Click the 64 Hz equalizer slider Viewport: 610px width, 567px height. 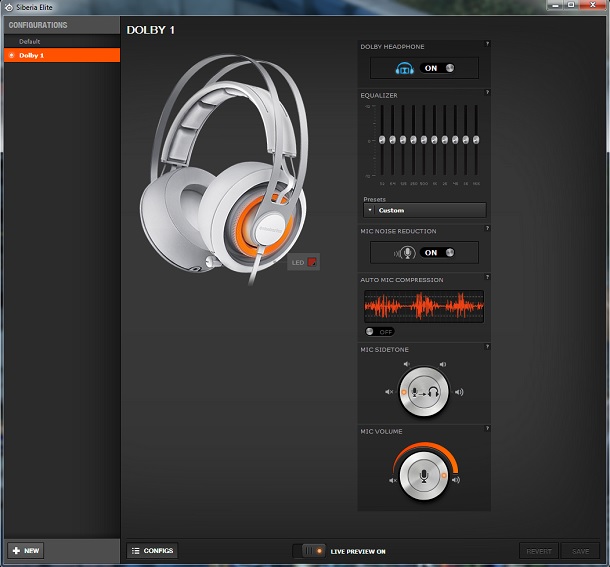tap(393, 140)
